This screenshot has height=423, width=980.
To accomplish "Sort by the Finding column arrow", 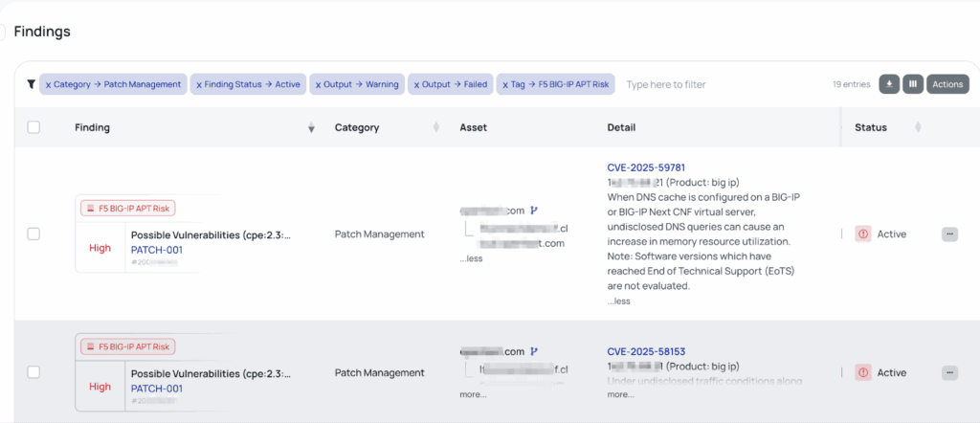I will coord(311,128).
